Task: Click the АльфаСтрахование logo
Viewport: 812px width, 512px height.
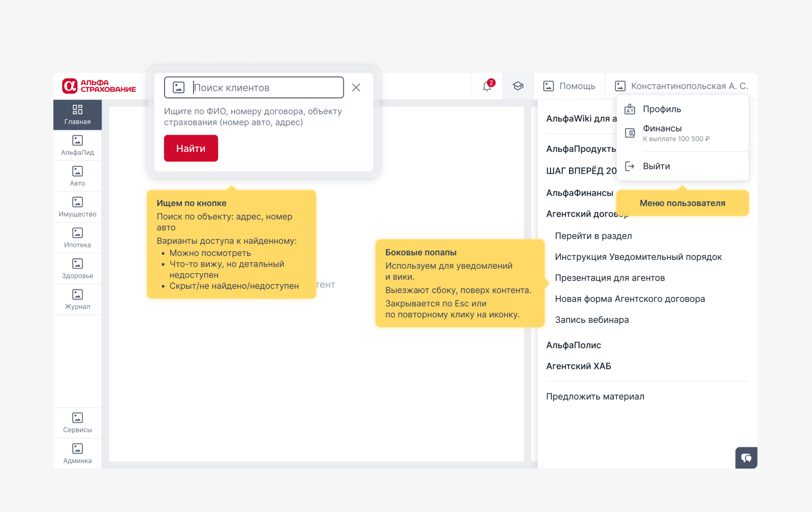Action: tap(99, 86)
